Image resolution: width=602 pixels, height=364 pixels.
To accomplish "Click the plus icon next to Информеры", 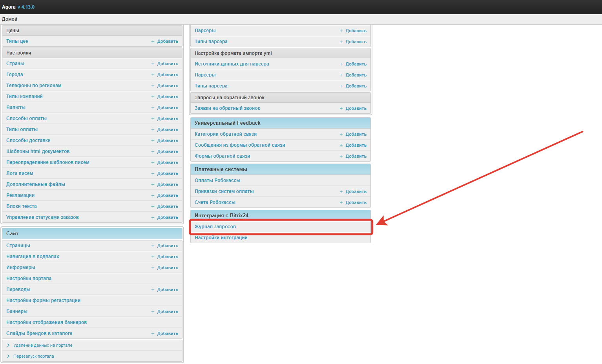I will coord(153,268).
